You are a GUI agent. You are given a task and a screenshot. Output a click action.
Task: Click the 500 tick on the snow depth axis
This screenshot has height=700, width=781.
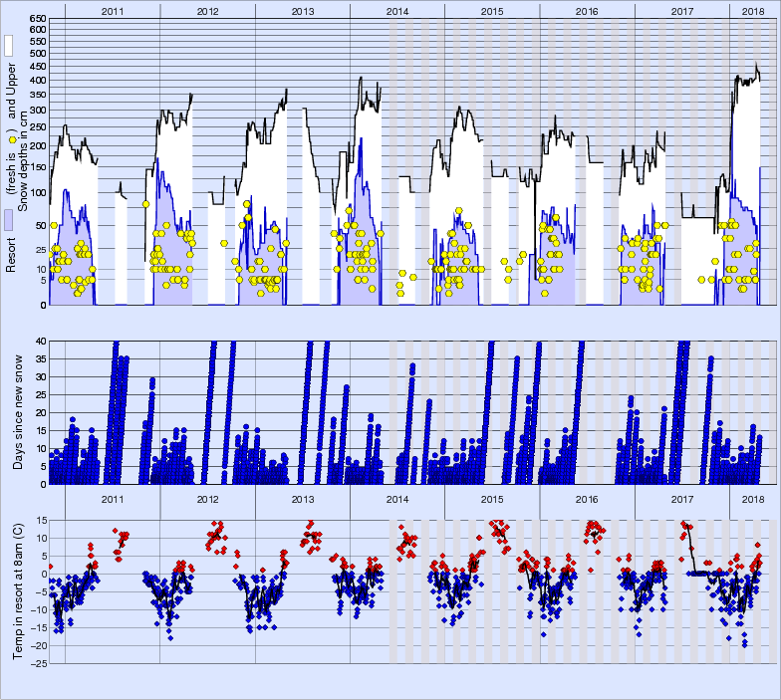(x=37, y=53)
